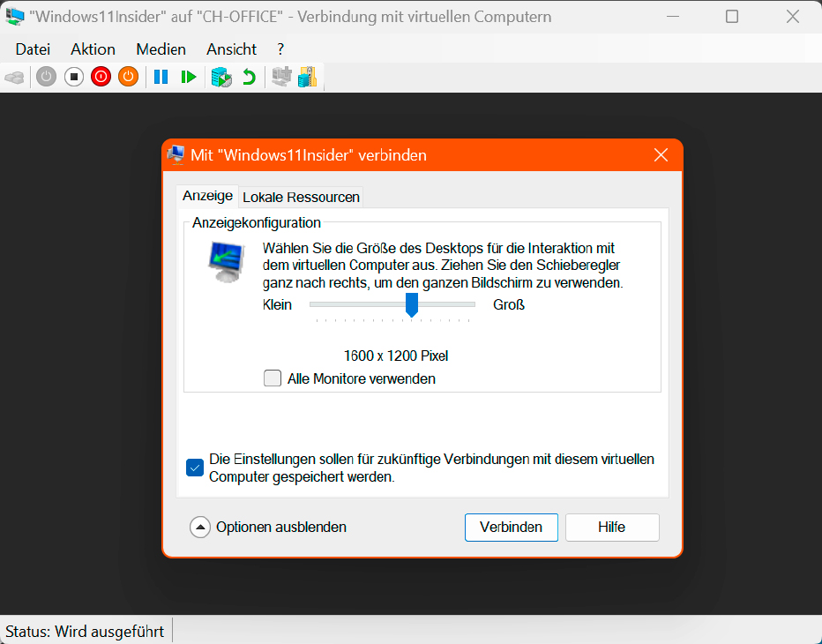The image size is (822, 644).
Task: Turn off the VM with the stop icon
Action: (74, 77)
